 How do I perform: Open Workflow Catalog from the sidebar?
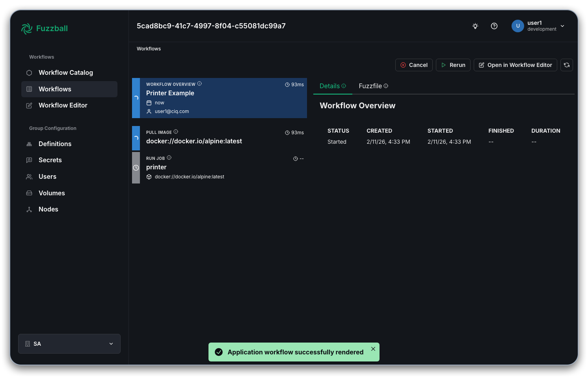(x=66, y=72)
